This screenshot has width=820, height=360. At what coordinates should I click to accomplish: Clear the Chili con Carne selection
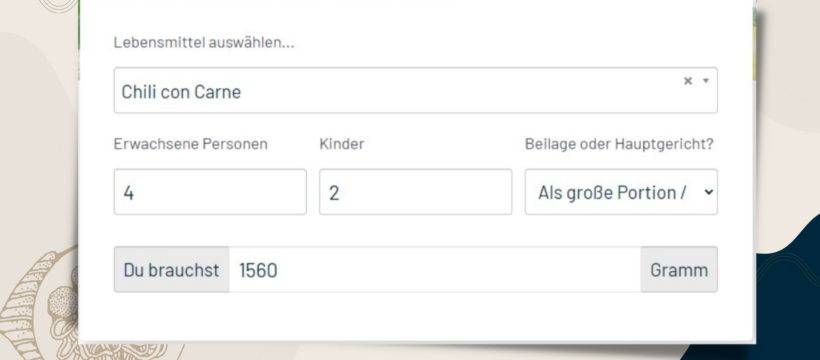click(x=688, y=81)
